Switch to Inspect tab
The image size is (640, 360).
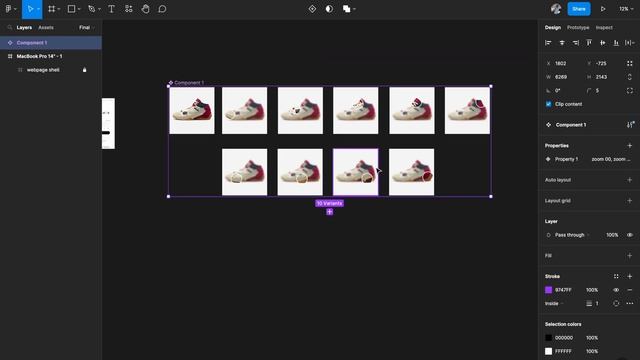coord(604,28)
